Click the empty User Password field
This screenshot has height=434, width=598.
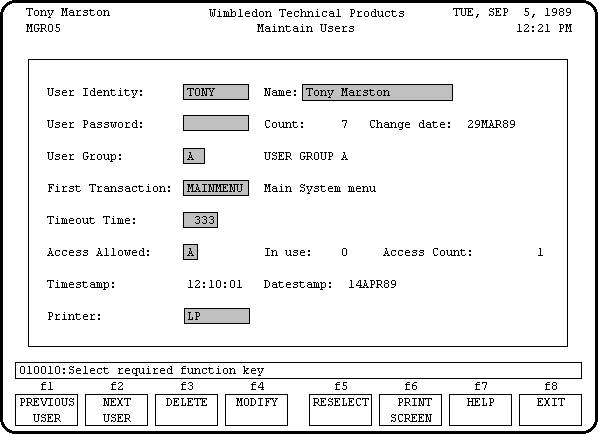pos(216,123)
